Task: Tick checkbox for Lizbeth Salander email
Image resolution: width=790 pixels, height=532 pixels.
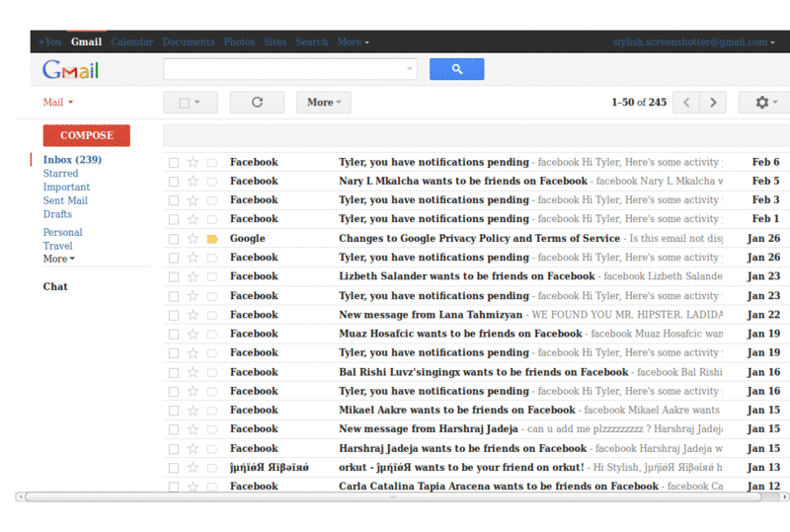Action: pos(174,277)
